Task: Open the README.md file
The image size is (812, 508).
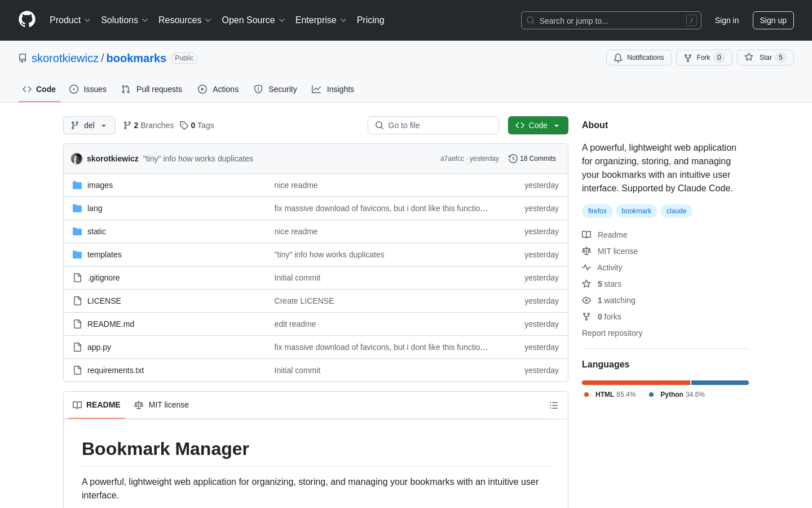Action: click(111, 324)
